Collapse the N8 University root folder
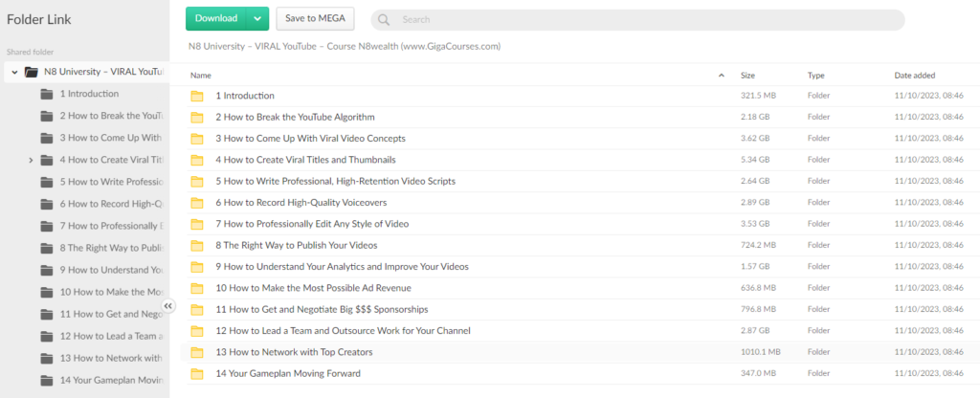This screenshot has width=980, height=398. (14, 72)
